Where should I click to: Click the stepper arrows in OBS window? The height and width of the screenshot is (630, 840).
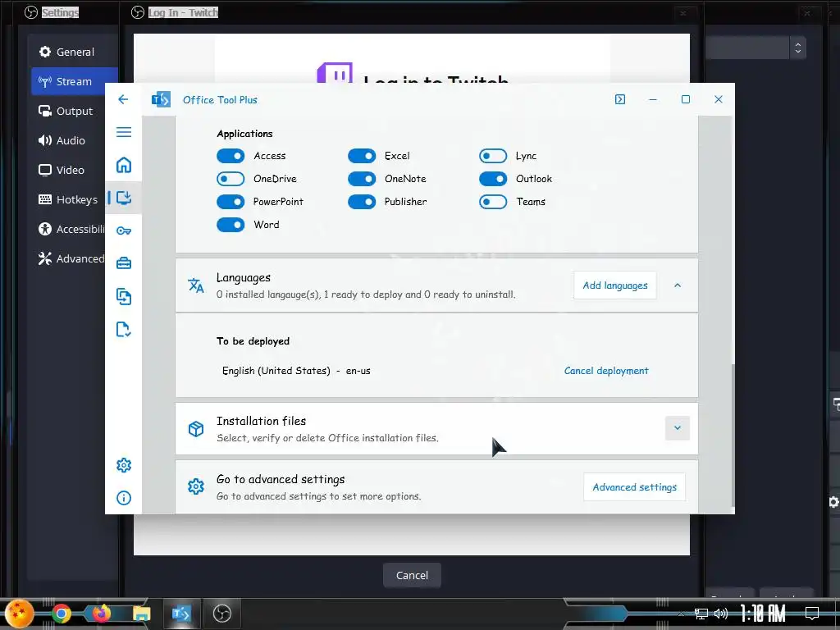797,48
